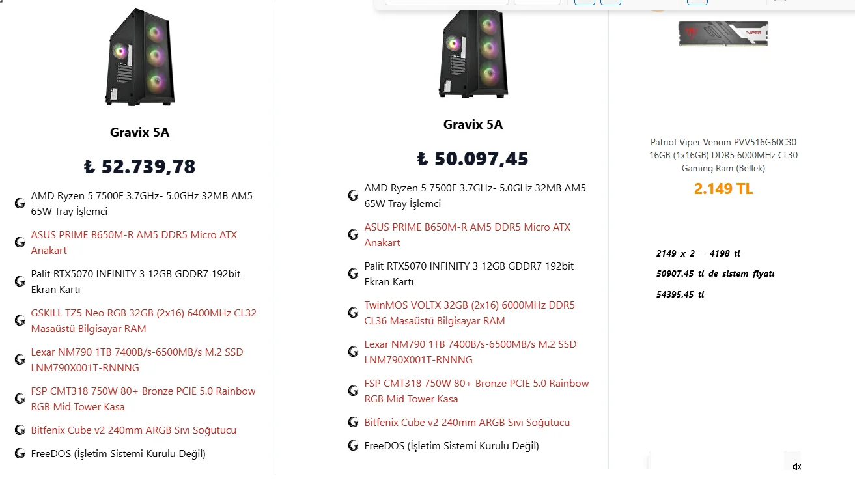Open left Bitfenix Cube v2 cooler link
Image resolution: width=855 pixels, height=504 pixels.
133,430
